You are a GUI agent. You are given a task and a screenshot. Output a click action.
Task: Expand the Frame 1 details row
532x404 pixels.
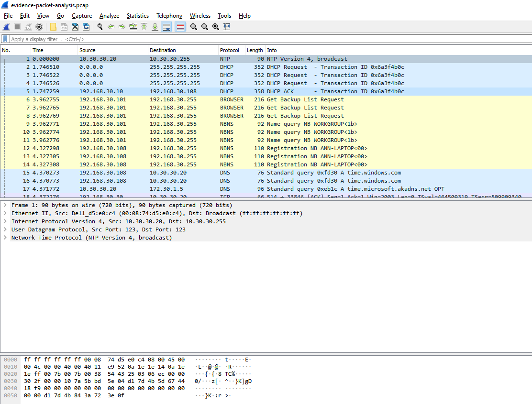click(5, 205)
